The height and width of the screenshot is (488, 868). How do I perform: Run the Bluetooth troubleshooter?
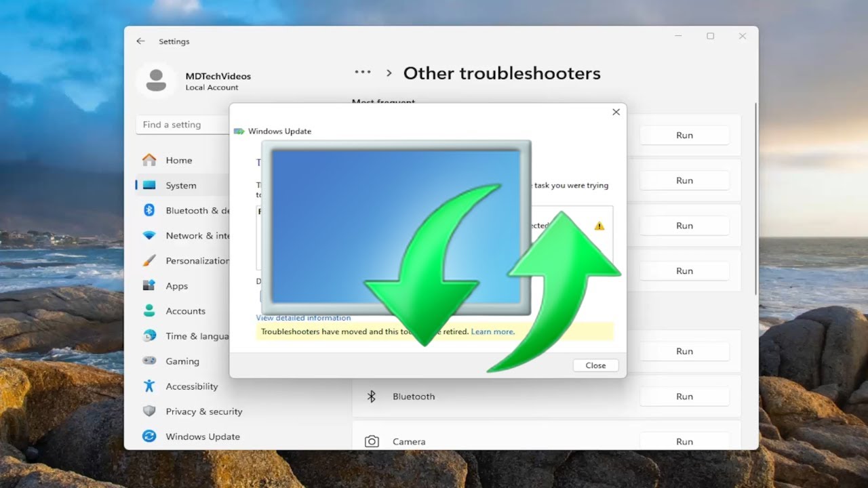pos(684,396)
